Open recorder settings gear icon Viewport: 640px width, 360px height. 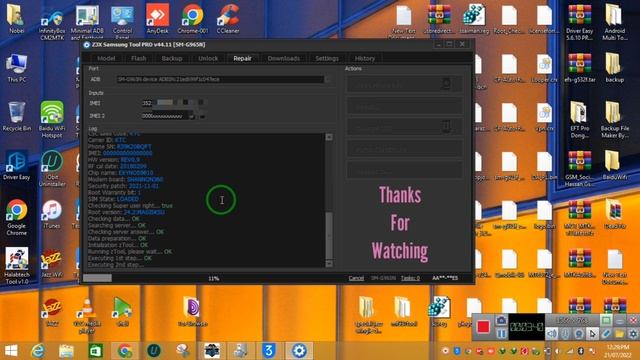633,333
